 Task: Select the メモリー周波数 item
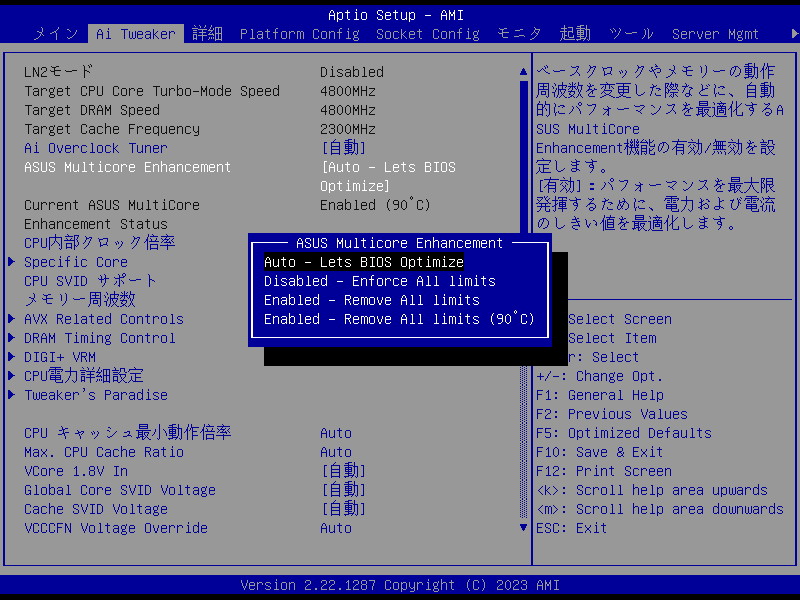coord(80,300)
